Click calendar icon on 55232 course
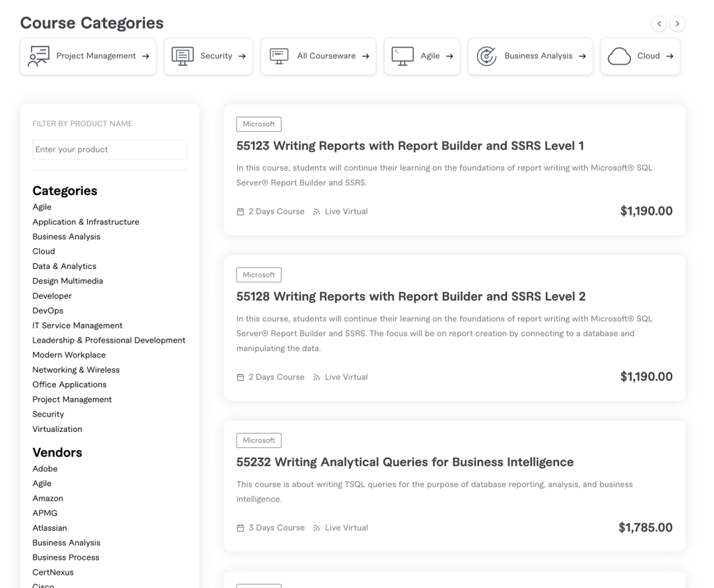714x588 pixels. [241, 528]
